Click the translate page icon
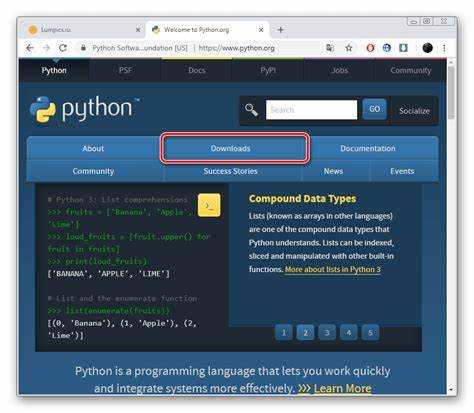This screenshot has width=474, height=413. coord(330,48)
